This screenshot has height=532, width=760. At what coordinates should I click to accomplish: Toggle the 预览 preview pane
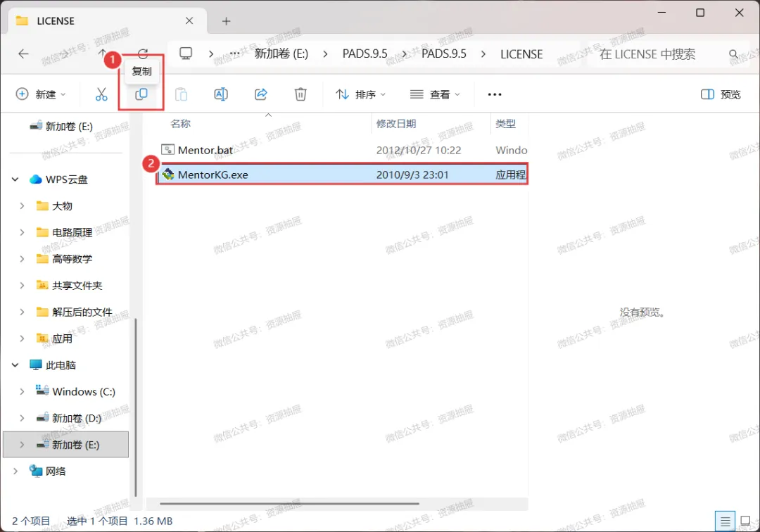pyautogui.click(x=721, y=94)
